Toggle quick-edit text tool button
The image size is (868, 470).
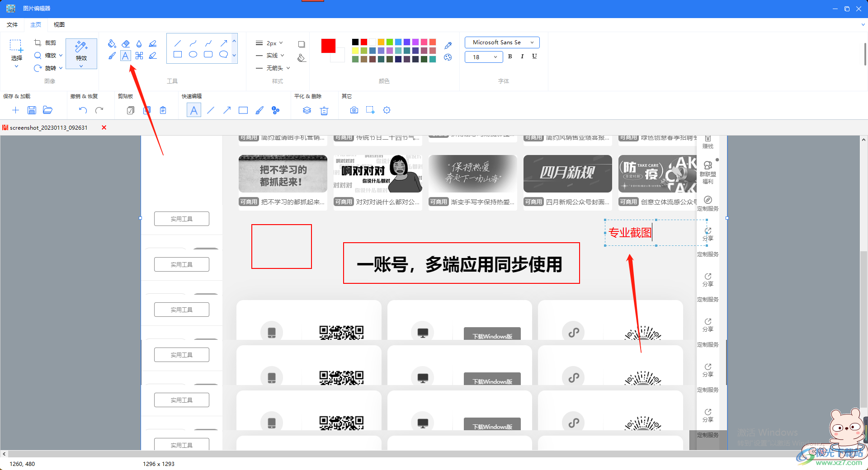click(194, 110)
